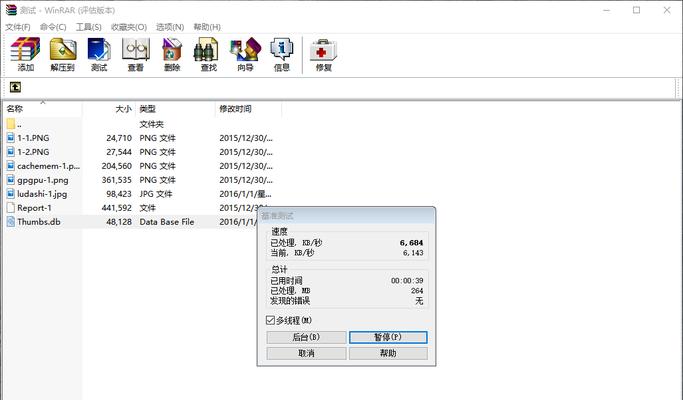
Task: Click the 暂停(P) pause button
Action: pyautogui.click(x=388, y=337)
